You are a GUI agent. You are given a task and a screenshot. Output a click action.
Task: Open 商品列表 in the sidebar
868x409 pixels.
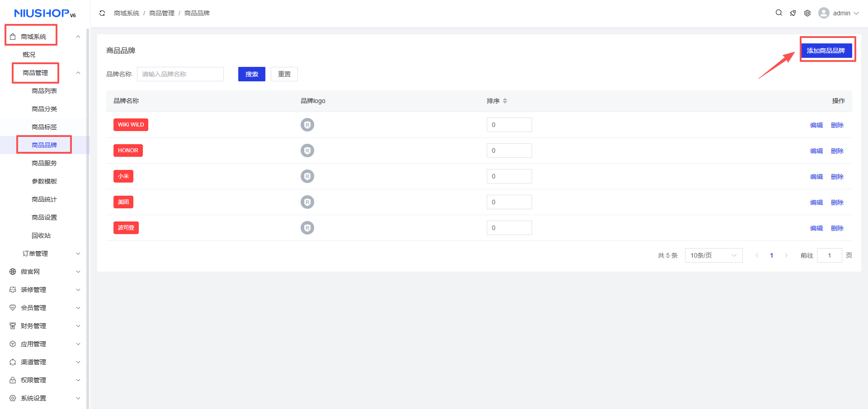[x=44, y=91]
